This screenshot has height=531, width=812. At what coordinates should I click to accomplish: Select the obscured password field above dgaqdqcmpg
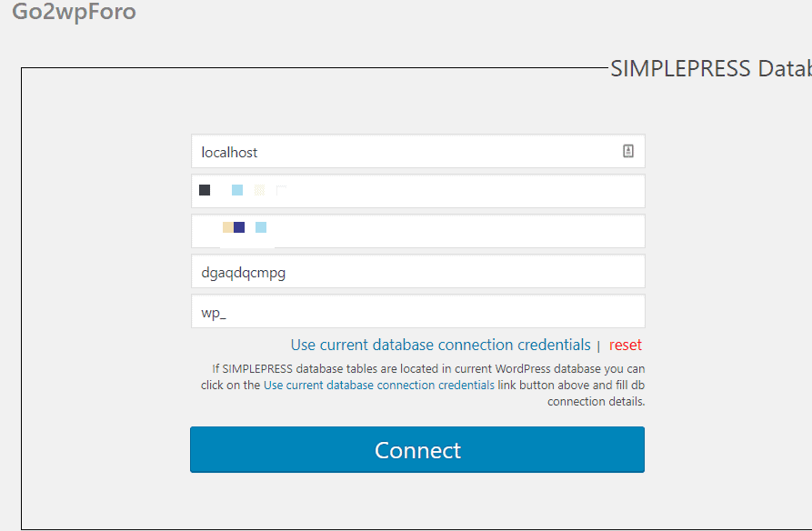(x=418, y=231)
